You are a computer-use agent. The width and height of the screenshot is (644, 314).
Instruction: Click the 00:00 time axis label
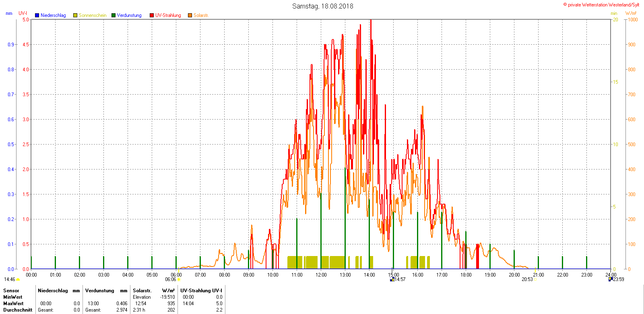tap(31, 275)
